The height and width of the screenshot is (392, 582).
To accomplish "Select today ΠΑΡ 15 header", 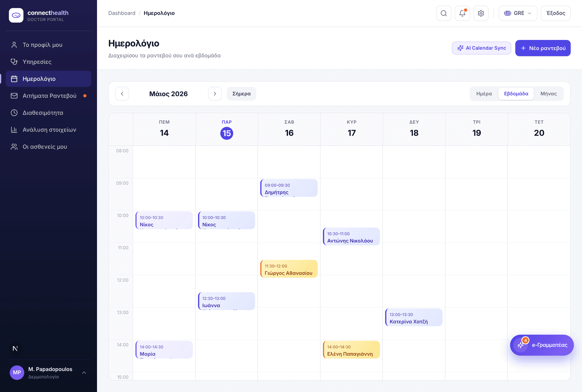I will click(x=227, y=129).
